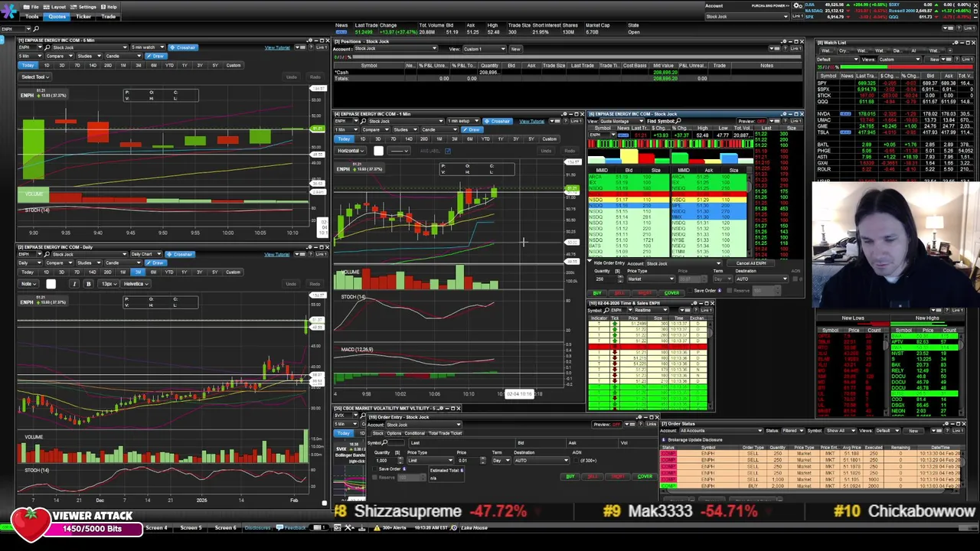
Task: Click the search icon beside top-left ENPH box
Action: click(36, 29)
